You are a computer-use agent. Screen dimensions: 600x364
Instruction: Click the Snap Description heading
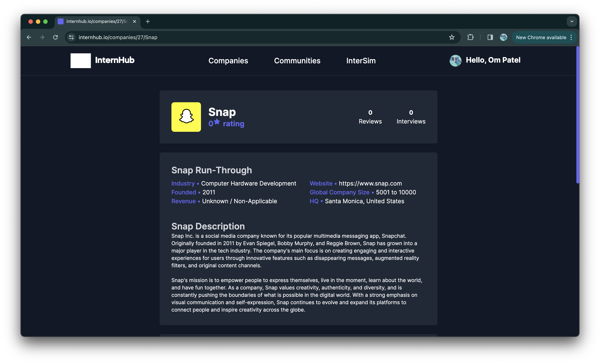(x=208, y=226)
